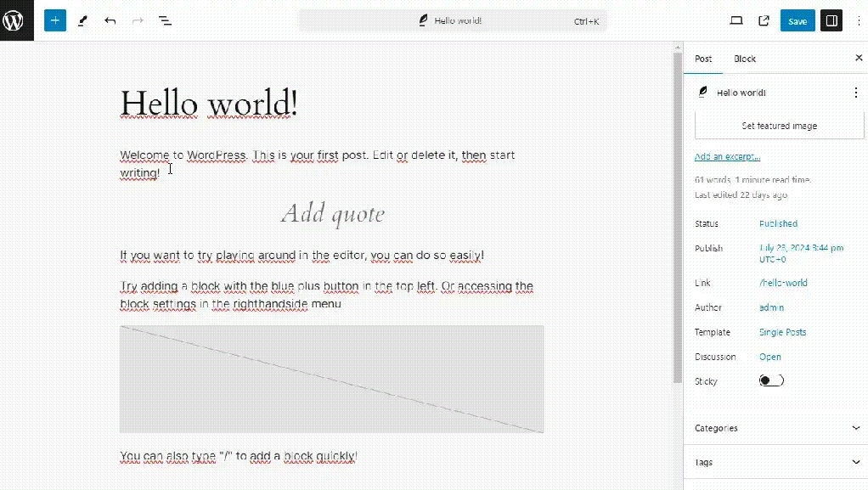Select the Tools pencil icon
Screen dimensions: 868x490
click(82, 20)
